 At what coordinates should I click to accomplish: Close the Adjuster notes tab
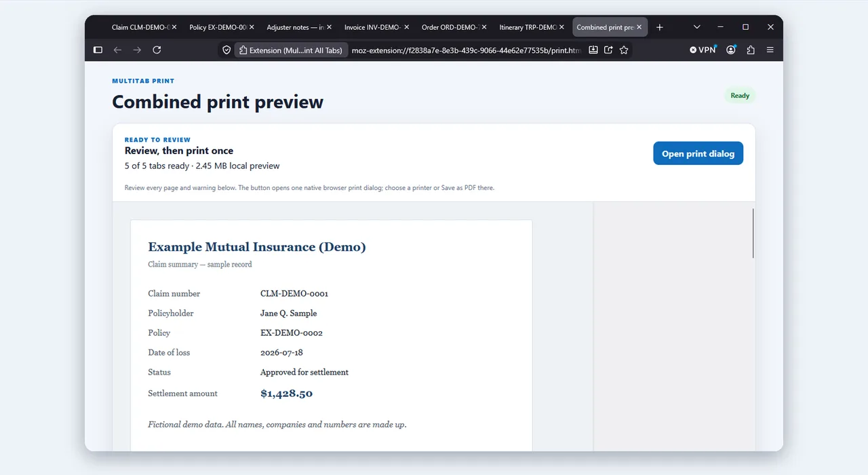[x=329, y=27]
